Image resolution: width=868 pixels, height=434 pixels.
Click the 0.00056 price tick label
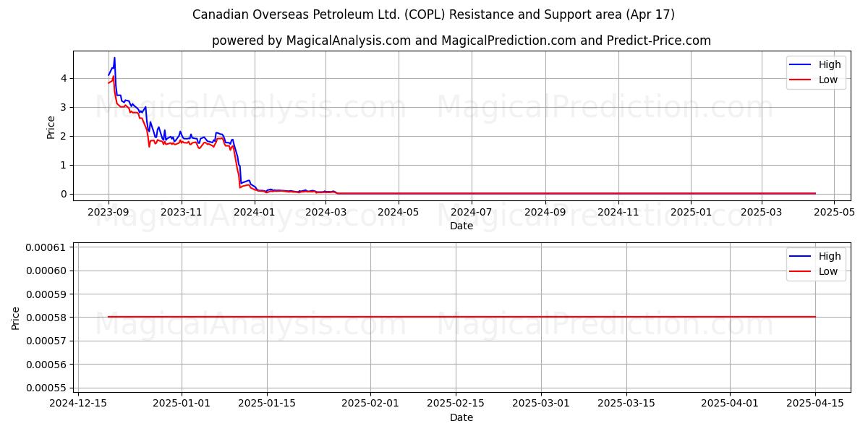pyautogui.click(x=46, y=364)
